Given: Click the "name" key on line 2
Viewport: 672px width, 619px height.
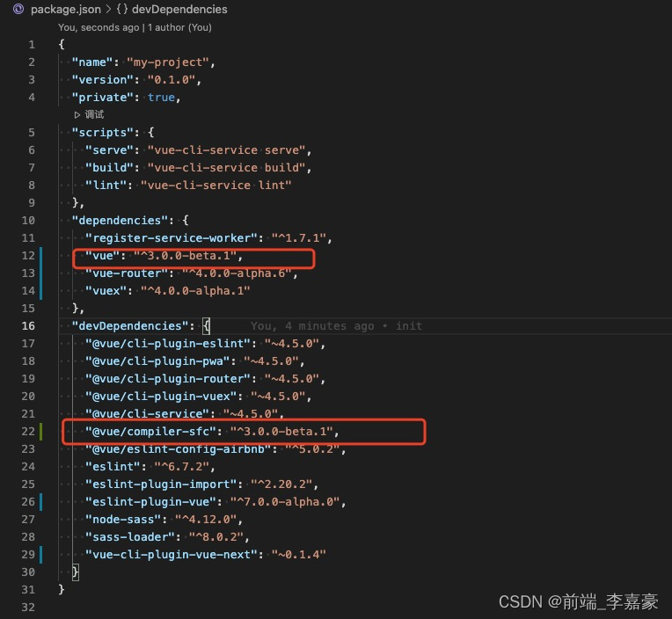Looking at the screenshot, I should pyautogui.click(x=92, y=62).
